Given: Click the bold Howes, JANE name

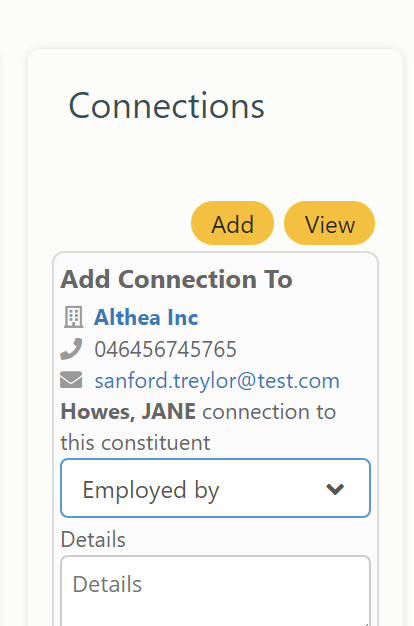Looking at the screenshot, I should click(x=128, y=412).
